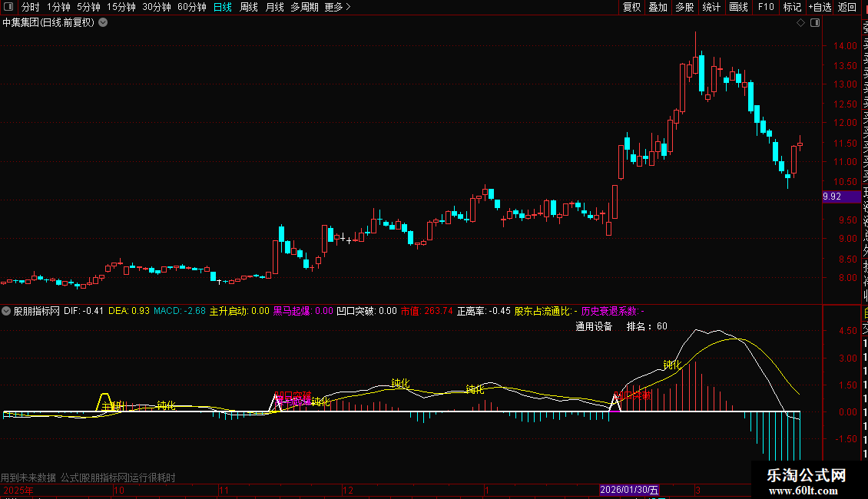The height and width of the screenshot is (499, 868).
Task: Click the 凹口突破 indicator value label
Action: pos(367,311)
